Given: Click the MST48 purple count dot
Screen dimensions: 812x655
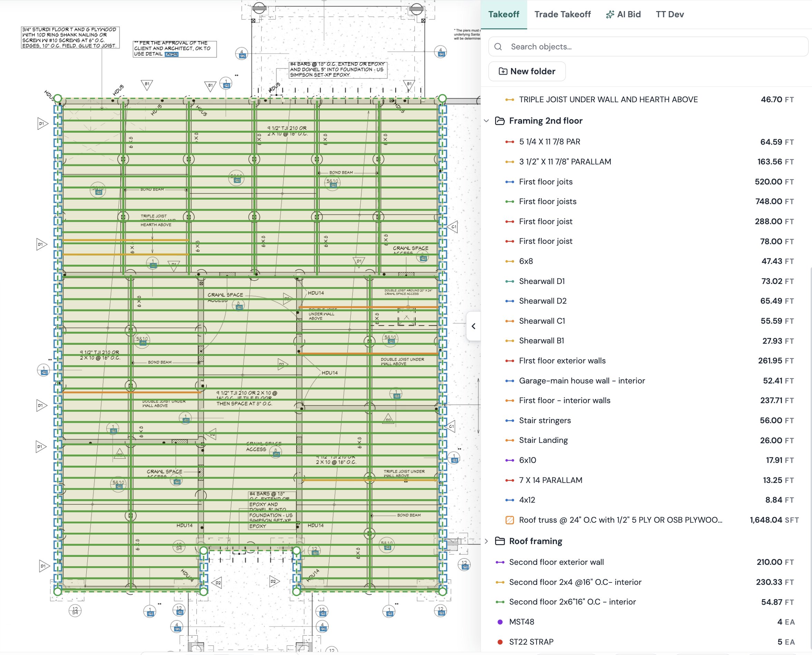Looking at the screenshot, I should pos(500,622).
